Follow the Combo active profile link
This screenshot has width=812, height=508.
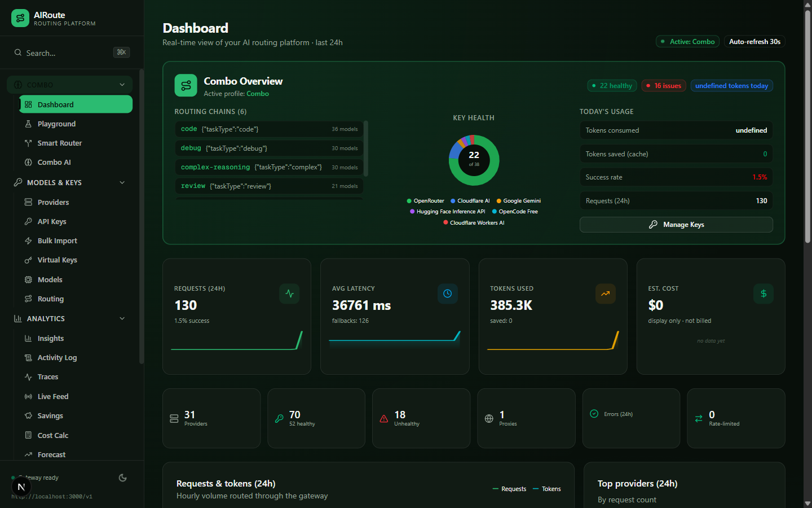(258, 94)
